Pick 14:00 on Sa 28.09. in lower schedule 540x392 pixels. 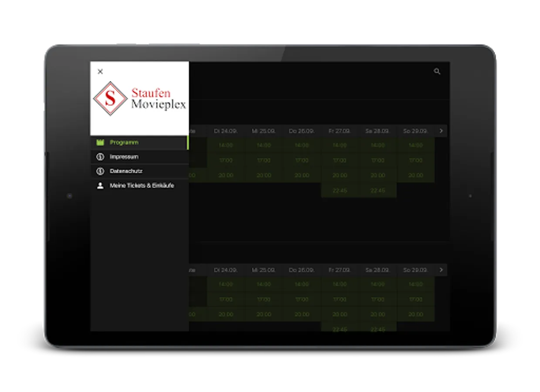(x=377, y=284)
